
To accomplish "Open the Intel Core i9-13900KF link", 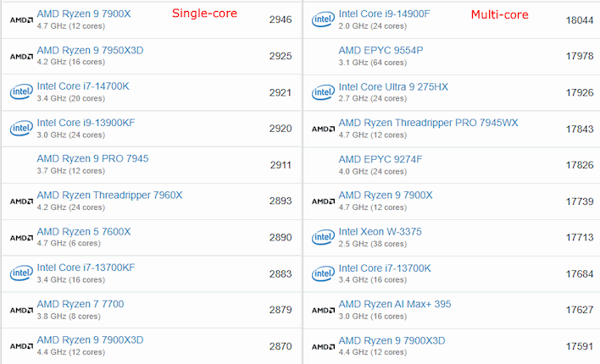I will click(x=86, y=123).
